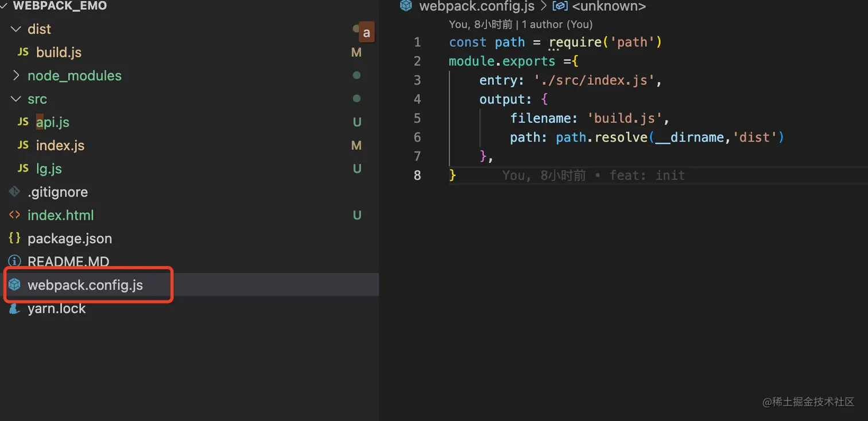The image size is (868, 421).
Task: Click the JS icon beside build.js
Action: [23, 52]
